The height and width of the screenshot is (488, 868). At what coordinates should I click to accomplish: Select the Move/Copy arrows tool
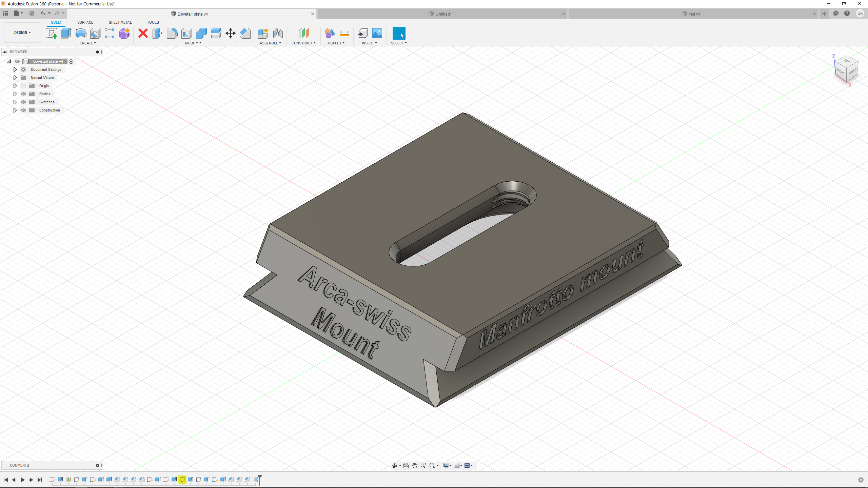(x=230, y=33)
